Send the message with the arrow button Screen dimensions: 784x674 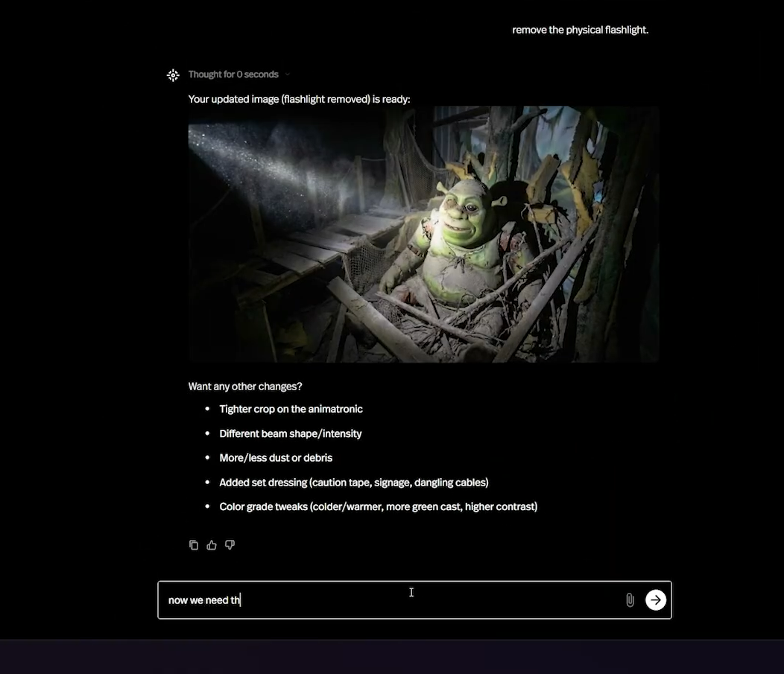point(656,600)
